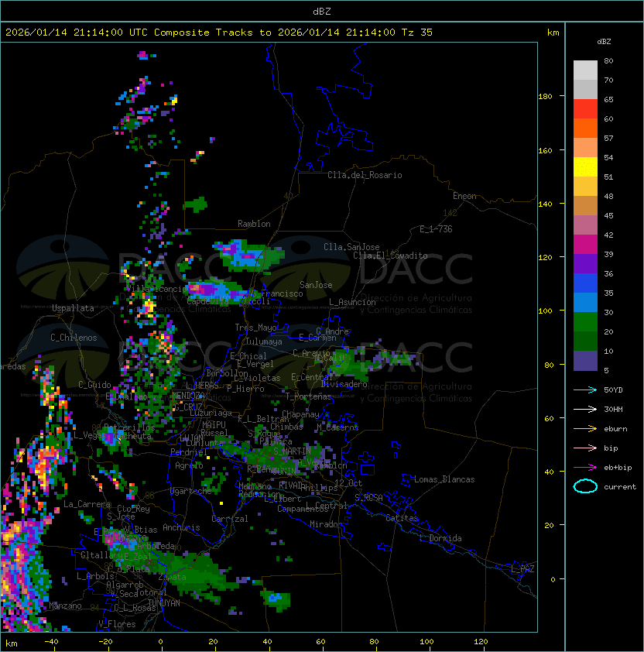
Task: Select the white 30HM arrow symbol
Action: [x=585, y=409]
